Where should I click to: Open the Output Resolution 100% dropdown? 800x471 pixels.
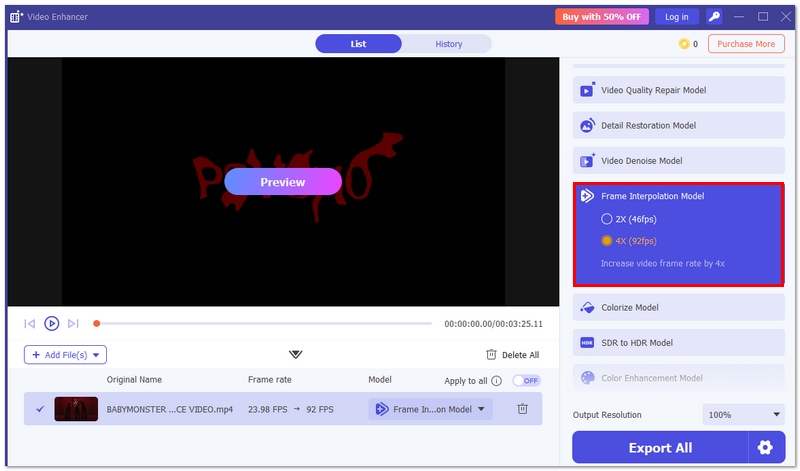click(x=743, y=415)
